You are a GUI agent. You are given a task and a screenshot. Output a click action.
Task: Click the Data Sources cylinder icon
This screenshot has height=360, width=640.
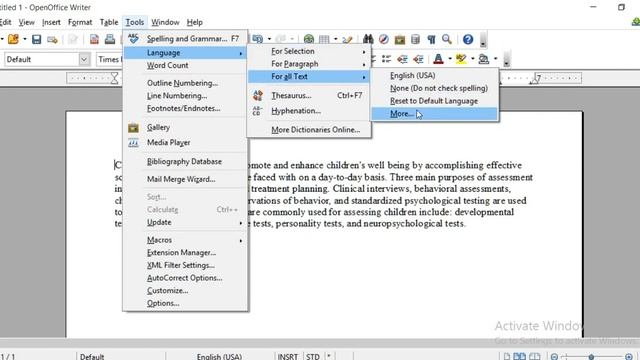pyautogui.click(x=415, y=39)
